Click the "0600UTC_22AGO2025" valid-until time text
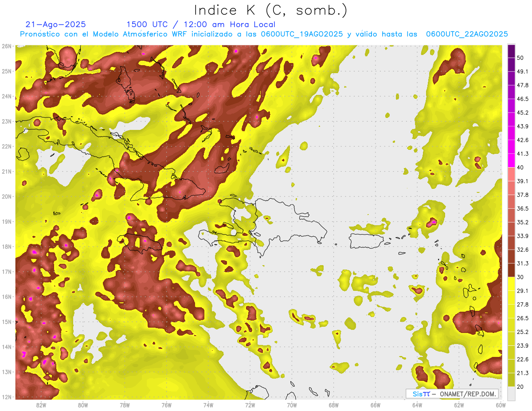 [467, 34]
